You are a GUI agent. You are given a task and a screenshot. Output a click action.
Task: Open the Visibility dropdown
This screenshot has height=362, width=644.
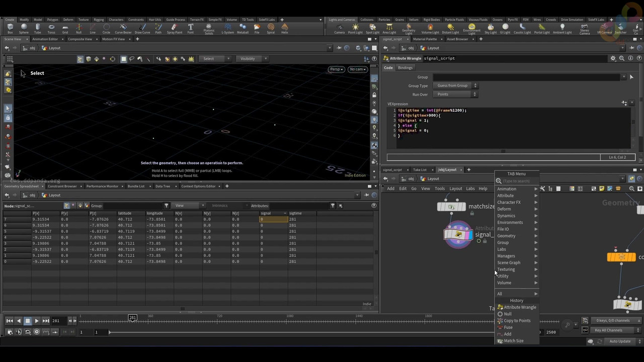[x=253, y=59]
